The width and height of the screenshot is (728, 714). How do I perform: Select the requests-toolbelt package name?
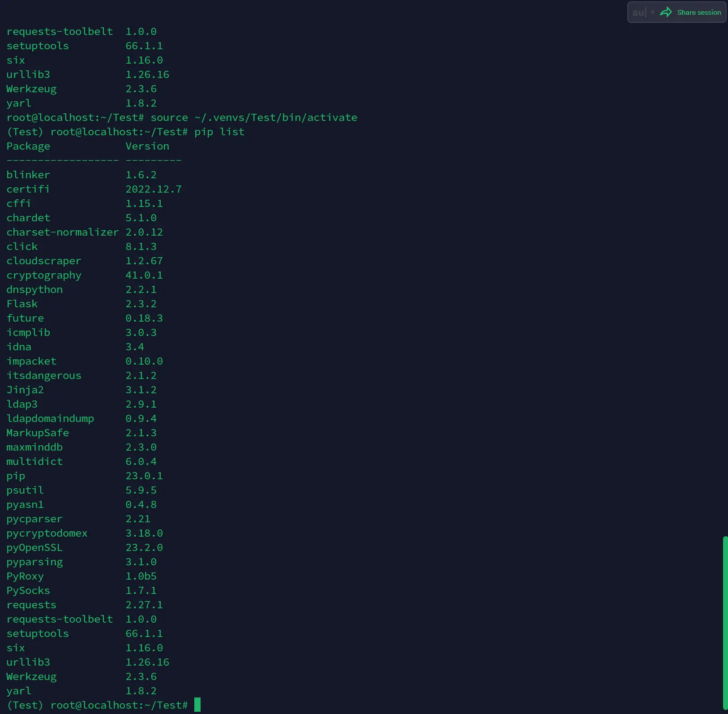(x=60, y=619)
